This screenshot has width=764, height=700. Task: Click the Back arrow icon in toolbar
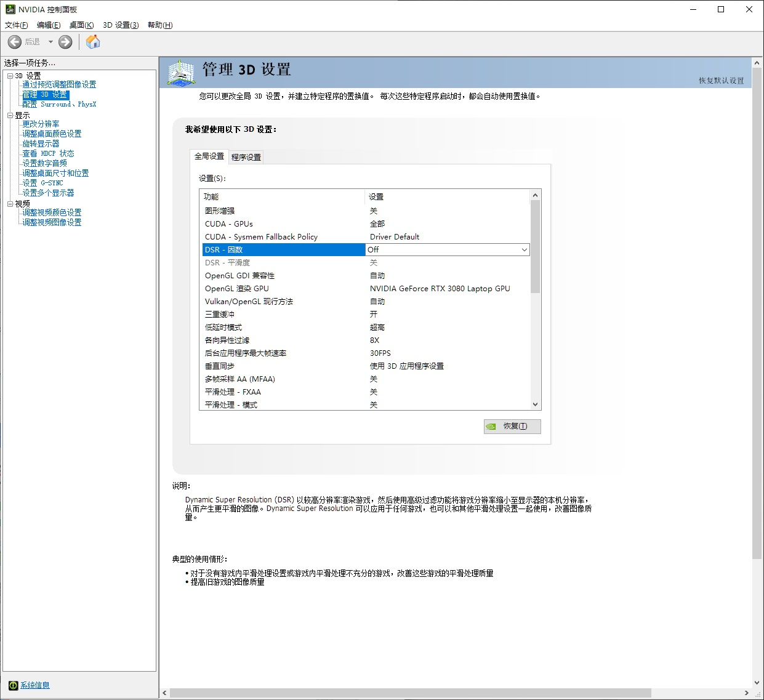tap(15, 42)
